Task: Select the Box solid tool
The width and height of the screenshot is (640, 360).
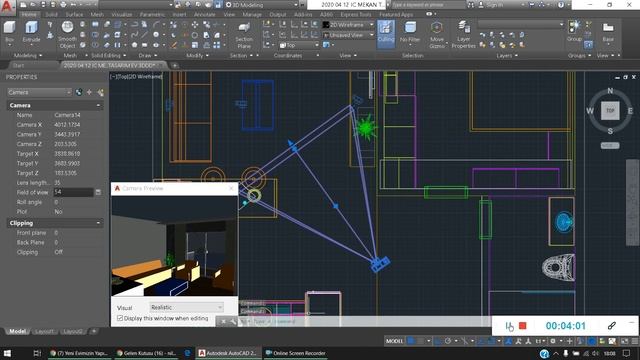Action: pos(9,33)
